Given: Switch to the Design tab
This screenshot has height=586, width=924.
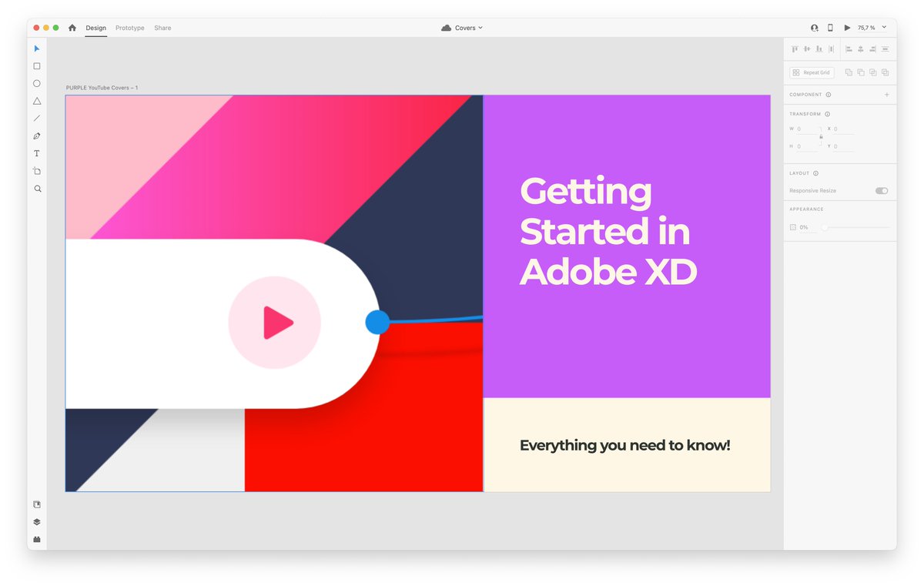Looking at the screenshot, I should click(96, 28).
